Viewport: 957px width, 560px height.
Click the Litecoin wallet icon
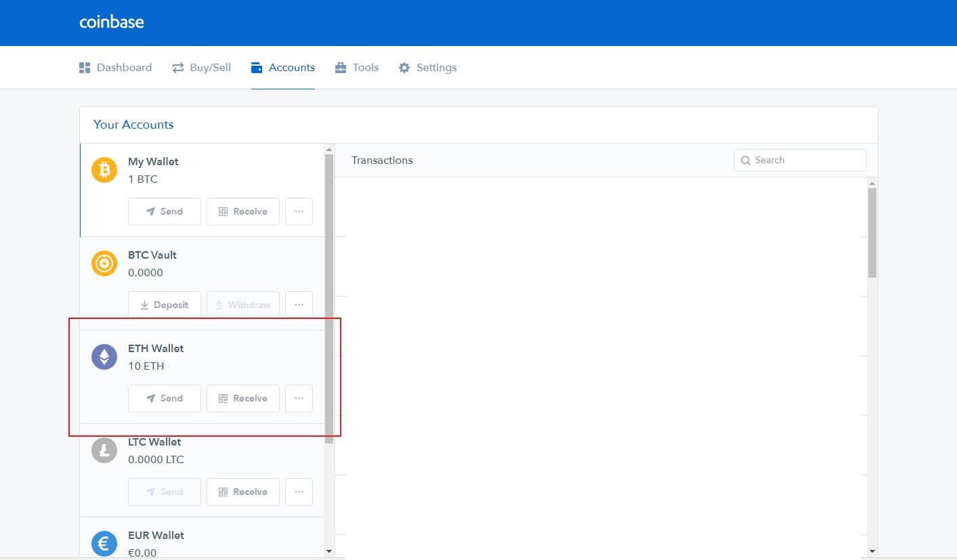click(104, 450)
